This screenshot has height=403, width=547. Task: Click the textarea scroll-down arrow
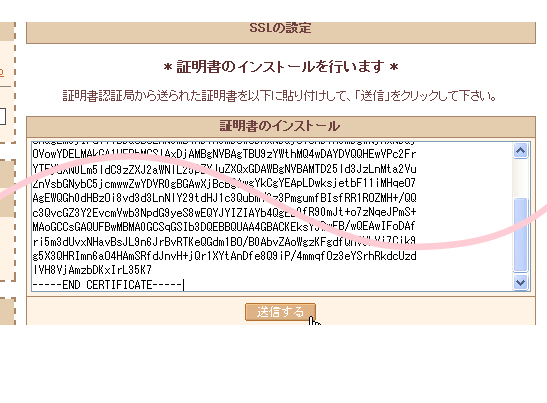(520, 282)
